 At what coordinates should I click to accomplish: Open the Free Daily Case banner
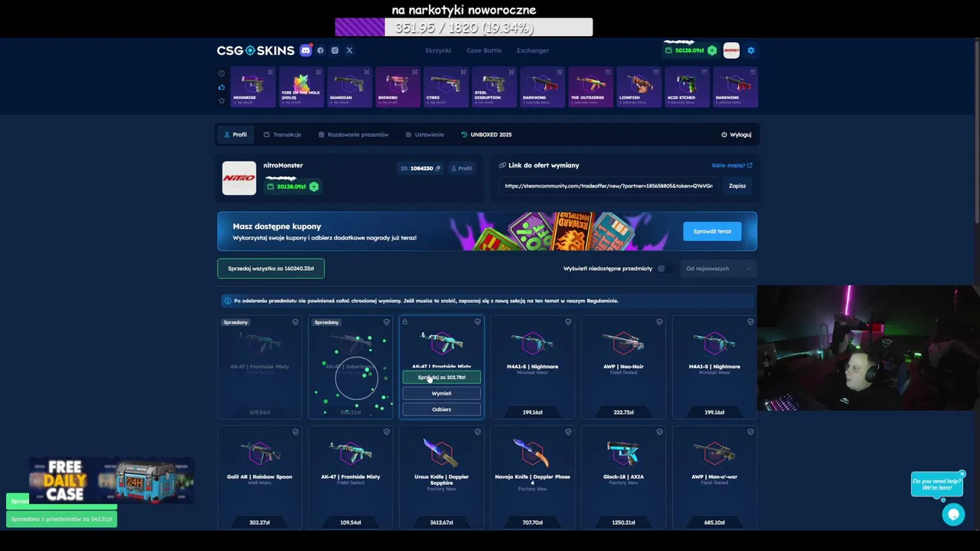click(112, 481)
